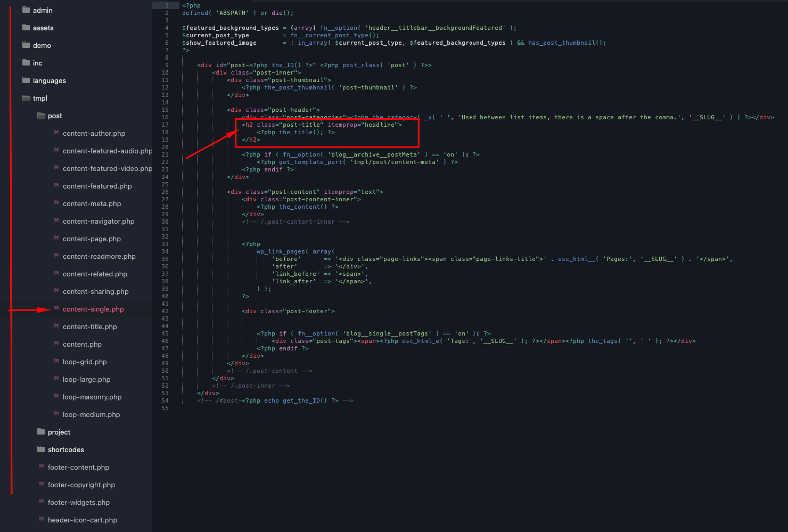
Task: Open header-icon-cart.php file
Action: (83, 520)
